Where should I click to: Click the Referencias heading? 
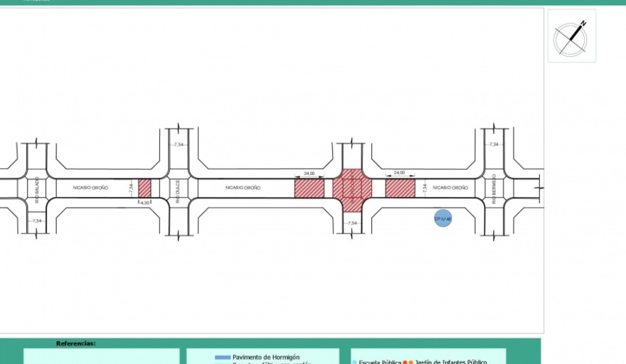[75, 343]
